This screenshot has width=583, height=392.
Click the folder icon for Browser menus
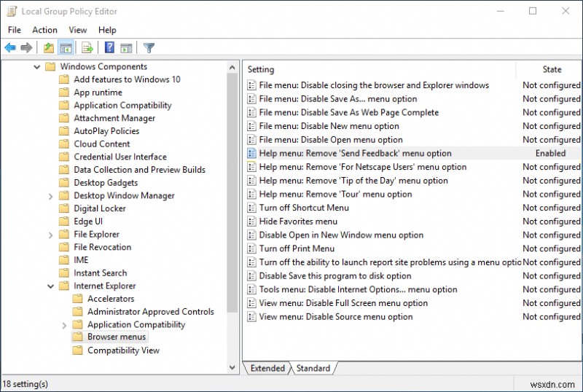click(77, 337)
